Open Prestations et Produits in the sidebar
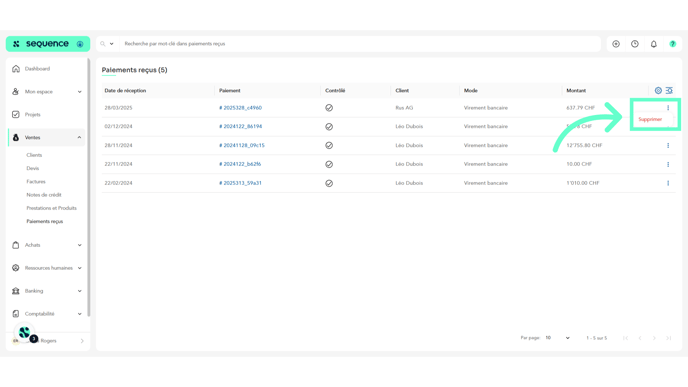688x387 pixels. click(x=51, y=208)
